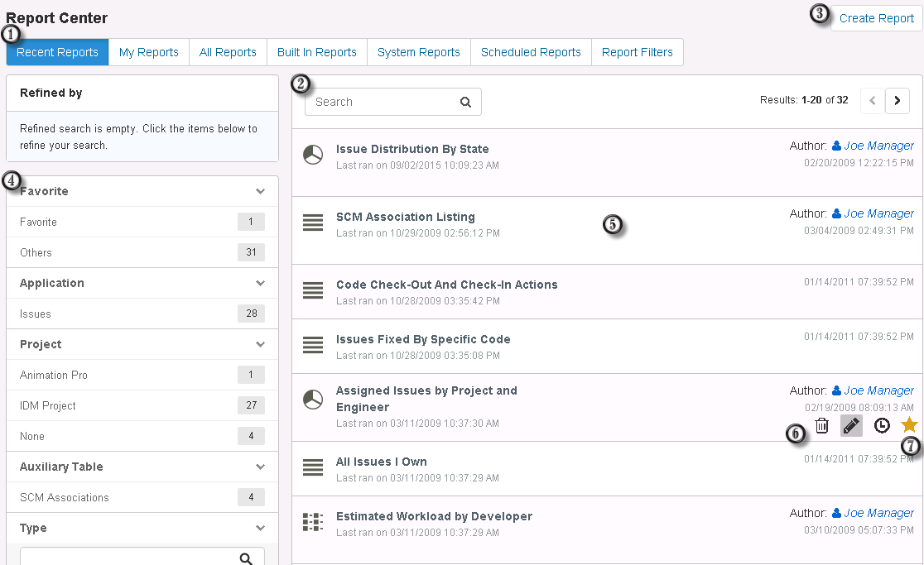Click the Create Report button
The image size is (924, 565).
[x=876, y=18]
